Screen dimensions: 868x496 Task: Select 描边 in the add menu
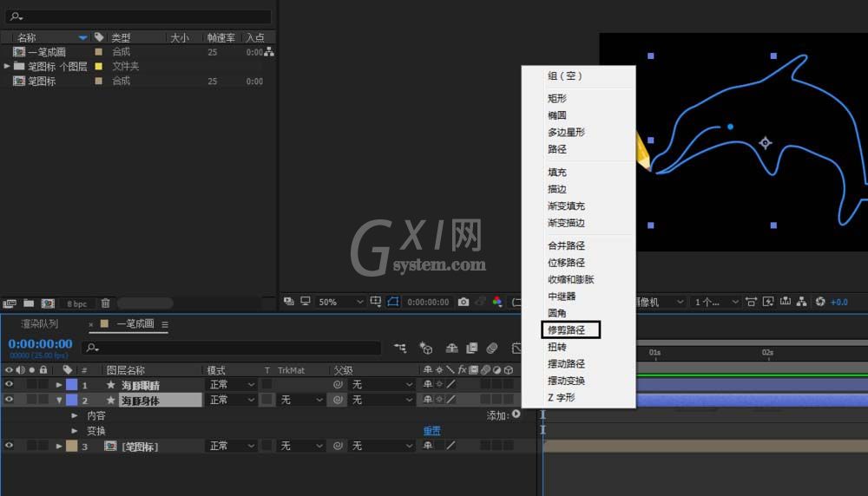coord(557,189)
